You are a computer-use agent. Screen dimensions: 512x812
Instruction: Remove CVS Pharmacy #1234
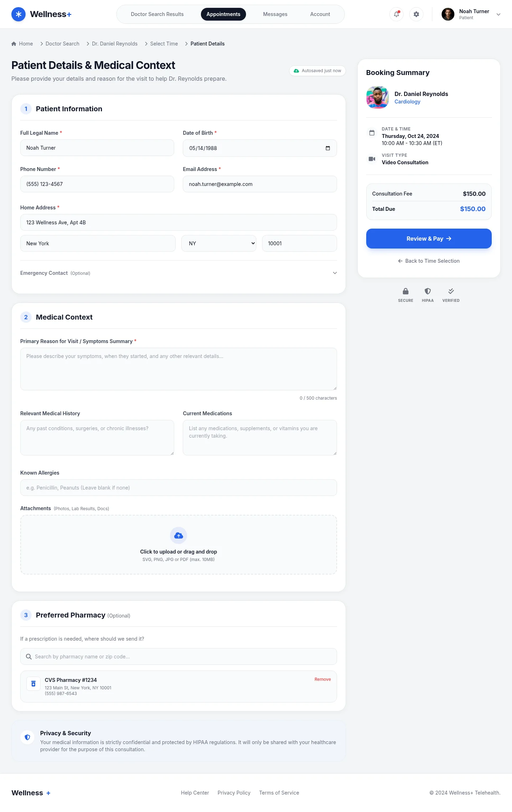pyautogui.click(x=322, y=679)
